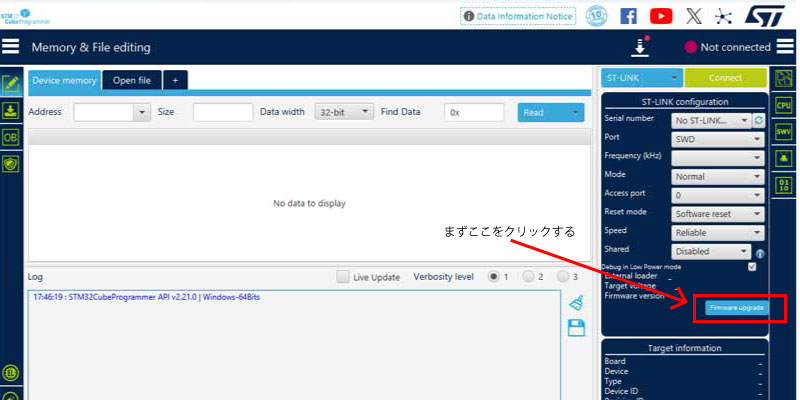Open the OB option bytes sidebar icon
The image size is (800, 400).
tap(11, 137)
